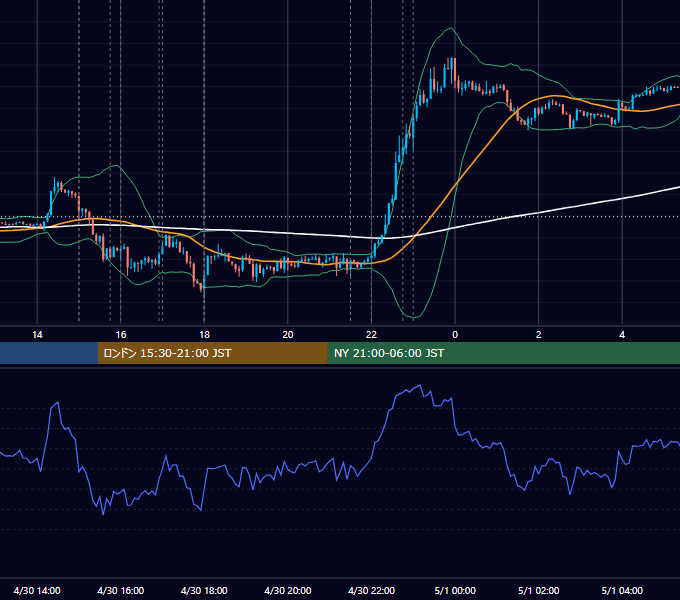This screenshot has width=680, height=600.
Task: Click the 20 hour label on price chart axis
Action: [288, 335]
